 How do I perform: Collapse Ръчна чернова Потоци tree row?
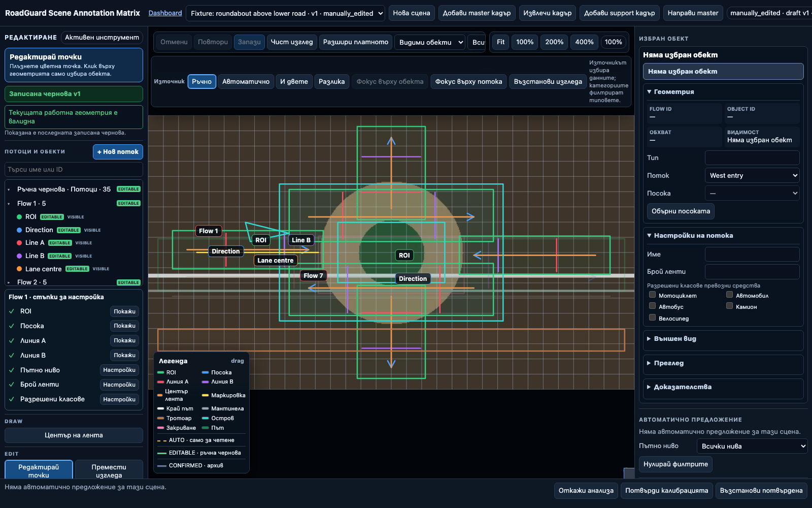click(9, 189)
